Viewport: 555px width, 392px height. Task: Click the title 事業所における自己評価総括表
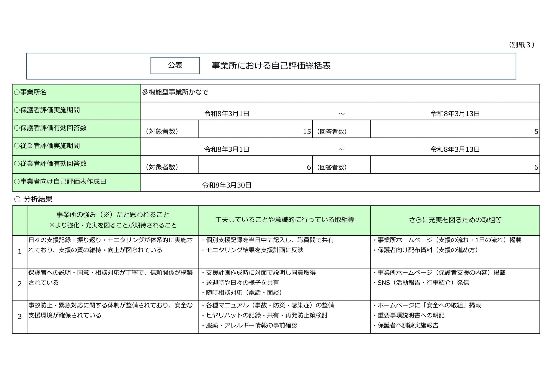click(271, 66)
